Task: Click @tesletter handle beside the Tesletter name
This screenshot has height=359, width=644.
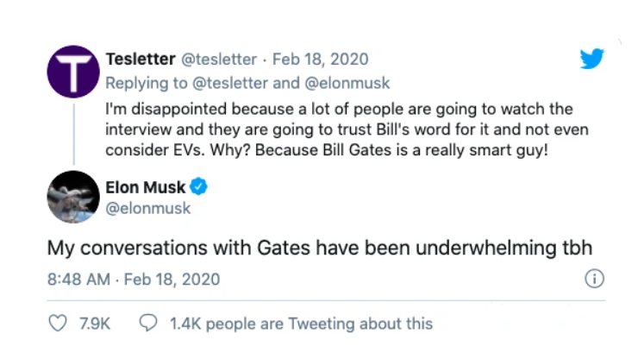Action: click(216, 60)
